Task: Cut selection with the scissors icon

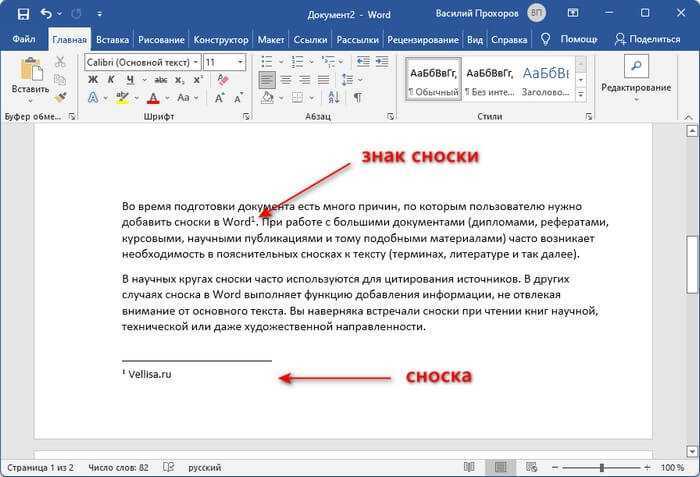Action: click(x=60, y=62)
